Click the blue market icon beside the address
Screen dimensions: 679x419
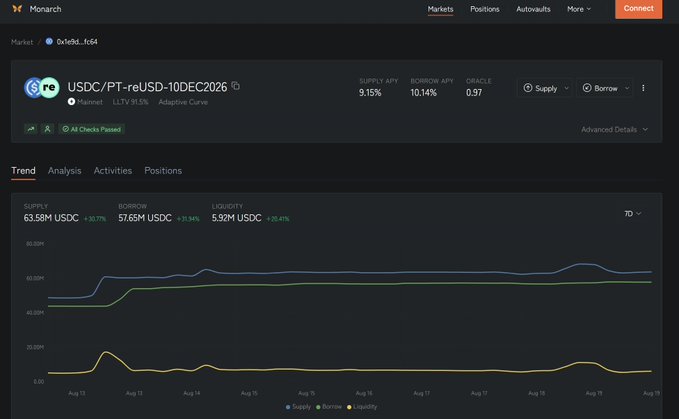pos(49,41)
